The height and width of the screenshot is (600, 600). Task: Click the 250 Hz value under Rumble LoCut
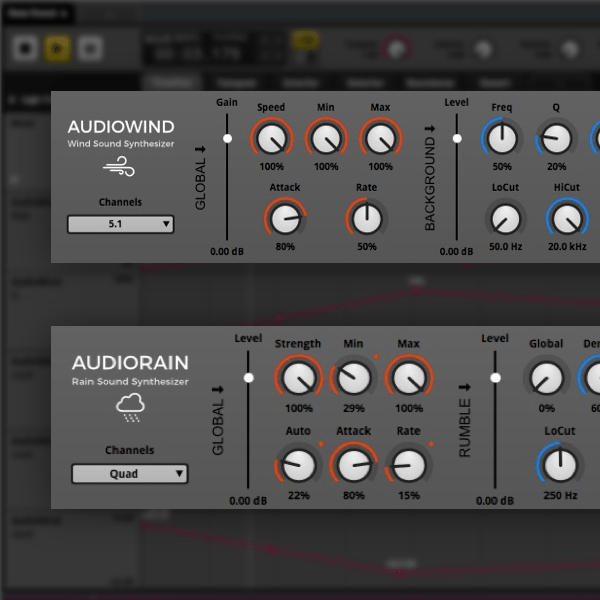point(560,496)
